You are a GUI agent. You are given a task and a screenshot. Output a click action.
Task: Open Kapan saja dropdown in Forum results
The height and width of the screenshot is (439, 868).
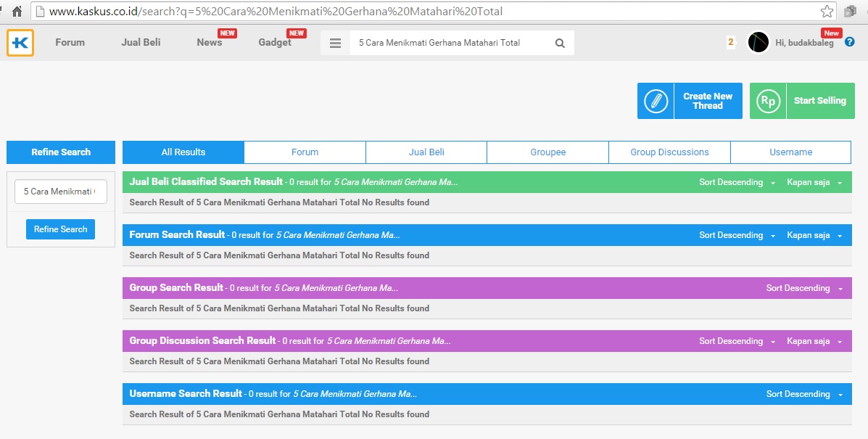814,235
